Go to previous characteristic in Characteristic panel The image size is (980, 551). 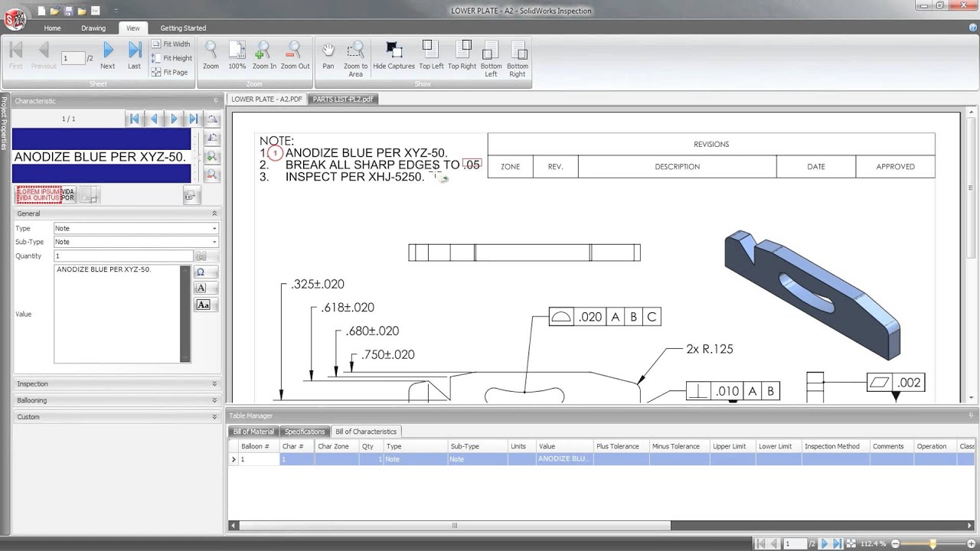click(154, 119)
